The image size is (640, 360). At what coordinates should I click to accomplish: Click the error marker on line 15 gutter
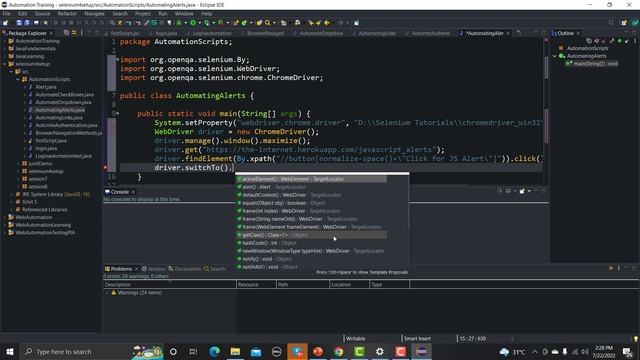pyautogui.click(x=105, y=168)
